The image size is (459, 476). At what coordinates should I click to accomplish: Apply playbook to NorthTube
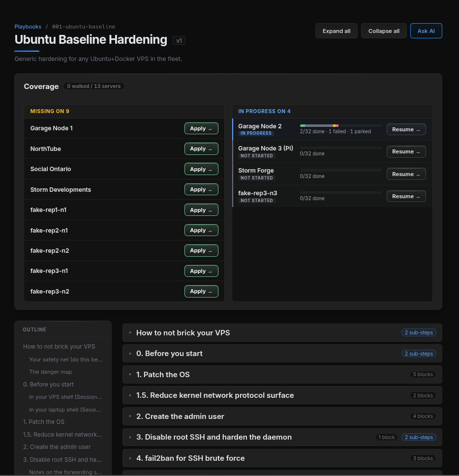(201, 149)
